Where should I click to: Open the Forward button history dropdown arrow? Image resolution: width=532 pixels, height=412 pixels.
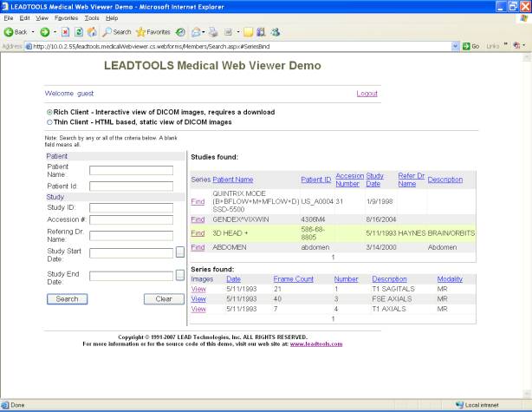click(55, 32)
